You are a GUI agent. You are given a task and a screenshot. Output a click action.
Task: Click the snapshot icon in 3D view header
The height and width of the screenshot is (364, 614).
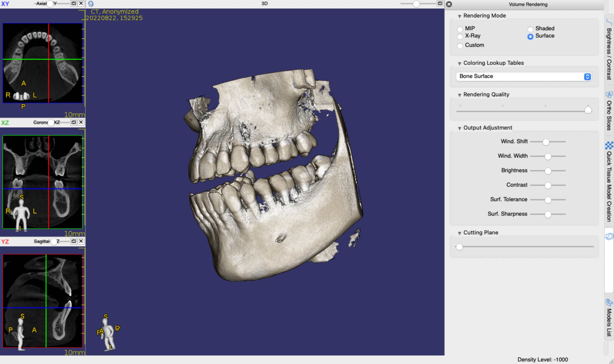coord(440,3)
